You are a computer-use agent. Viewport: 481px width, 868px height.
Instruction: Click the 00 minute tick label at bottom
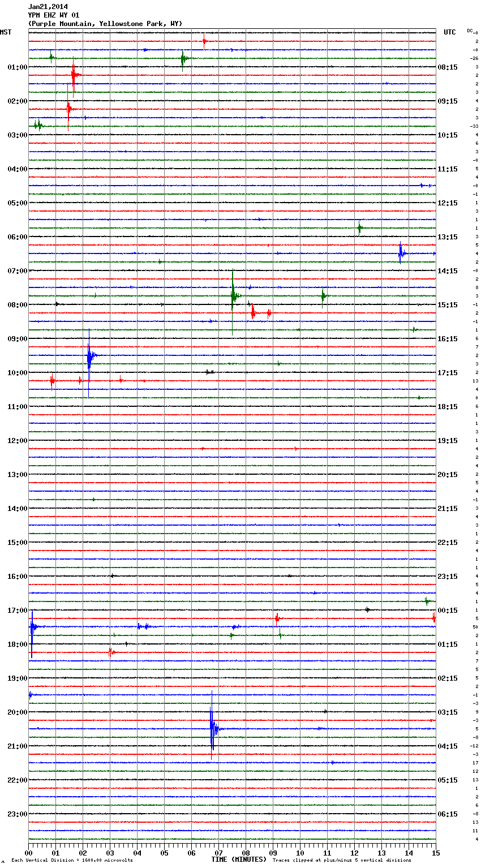click(29, 853)
